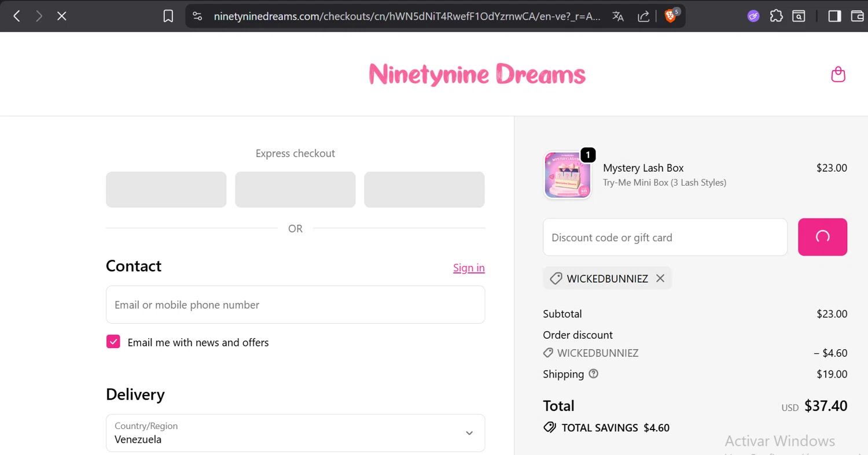Click the first express checkout button
This screenshot has height=455, width=868.
tap(166, 189)
